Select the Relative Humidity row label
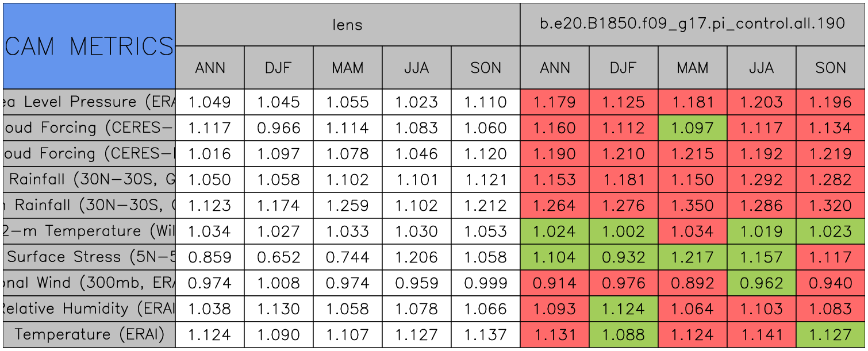Image resolution: width=868 pixels, height=351 pixels. [x=89, y=308]
